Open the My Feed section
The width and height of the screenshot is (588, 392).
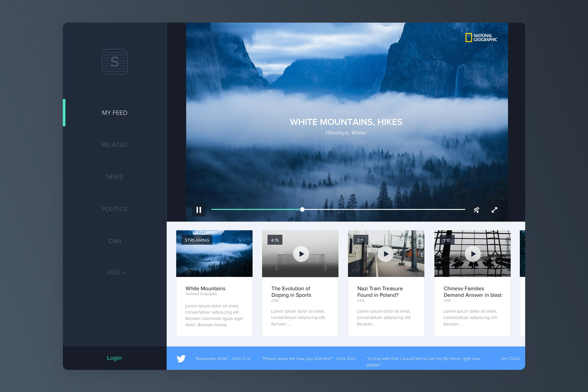point(115,113)
